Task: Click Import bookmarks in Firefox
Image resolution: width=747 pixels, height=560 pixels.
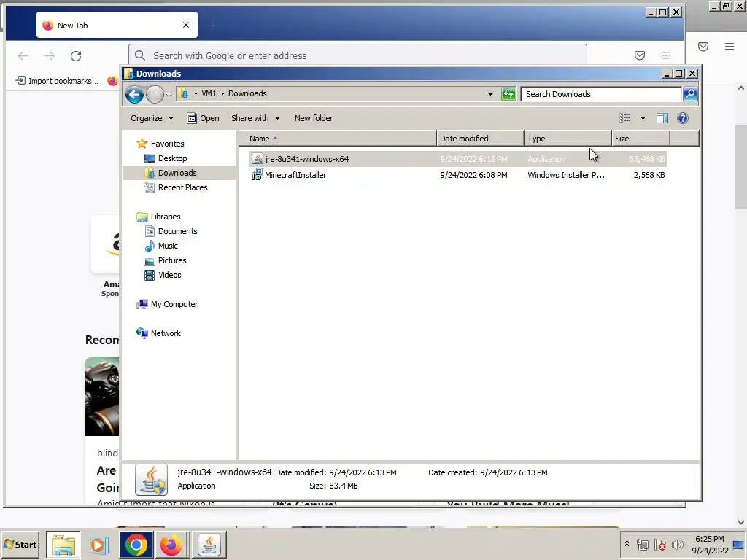Action: click(x=57, y=81)
